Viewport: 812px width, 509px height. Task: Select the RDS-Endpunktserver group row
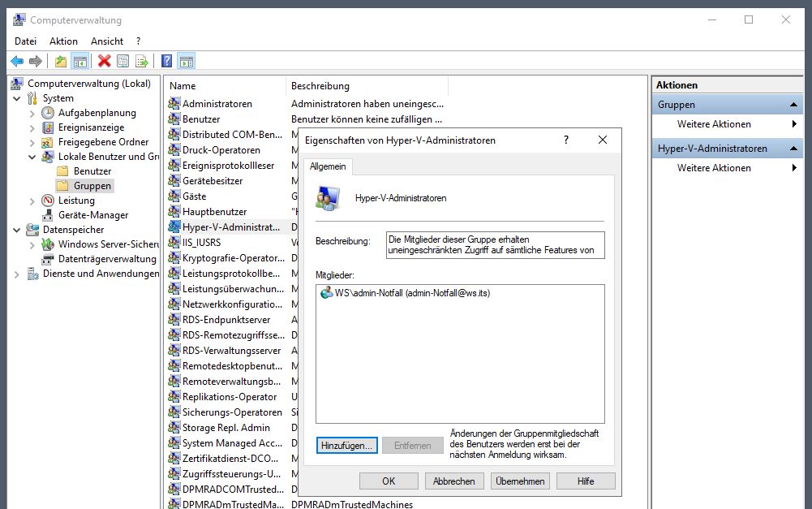(226, 319)
